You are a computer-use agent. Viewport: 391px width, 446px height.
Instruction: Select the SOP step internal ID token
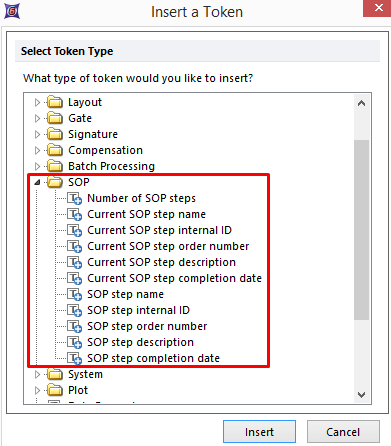pos(138,310)
